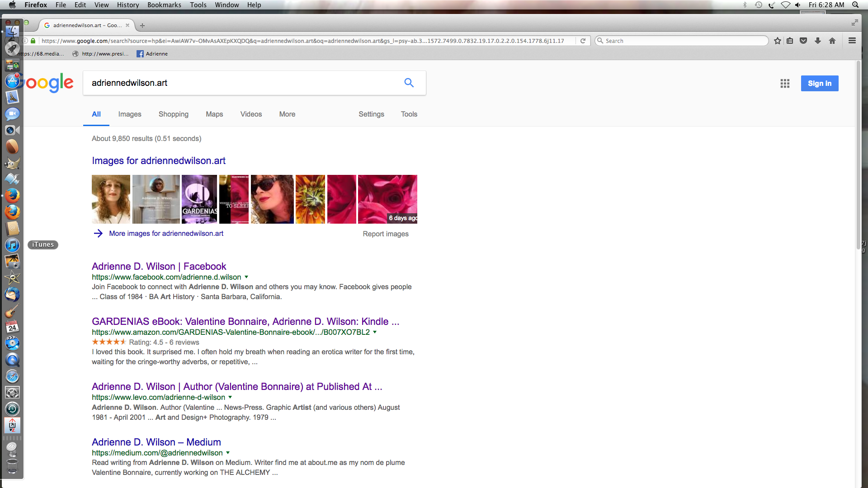Screen dimensions: 868x488
Task: Click in the Firefox Search field
Action: (683, 41)
